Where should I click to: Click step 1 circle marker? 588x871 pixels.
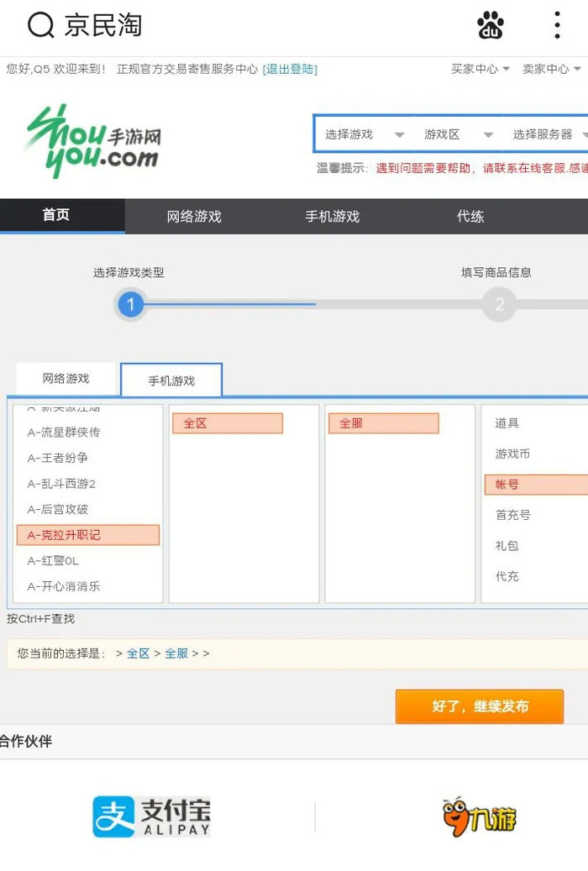130,304
